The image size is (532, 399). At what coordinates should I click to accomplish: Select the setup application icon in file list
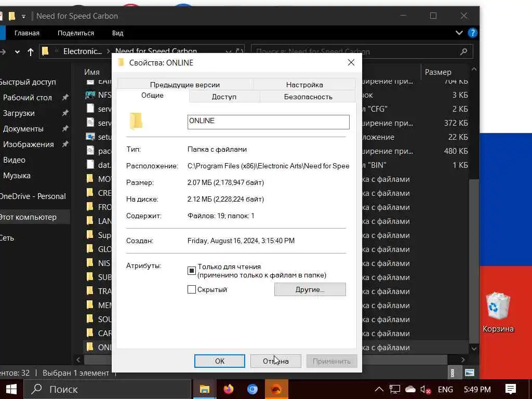(90, 137)
